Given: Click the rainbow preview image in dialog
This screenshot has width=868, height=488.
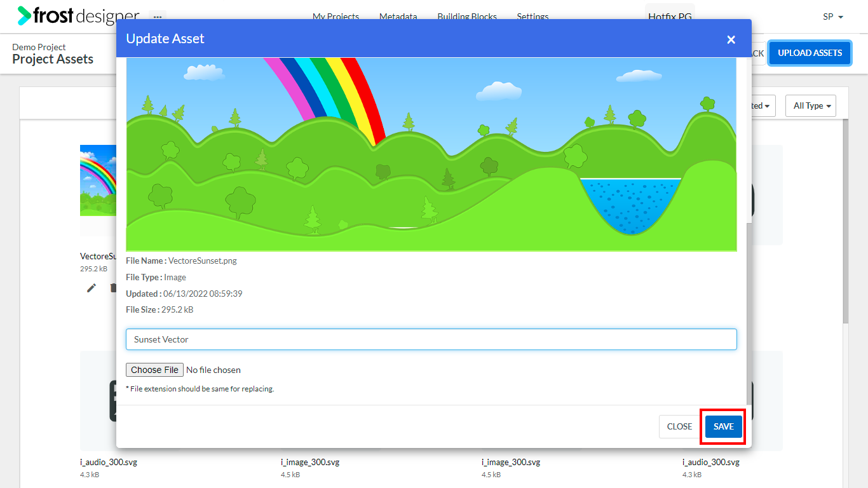Looking at the screenshot, I should point(431,154).
